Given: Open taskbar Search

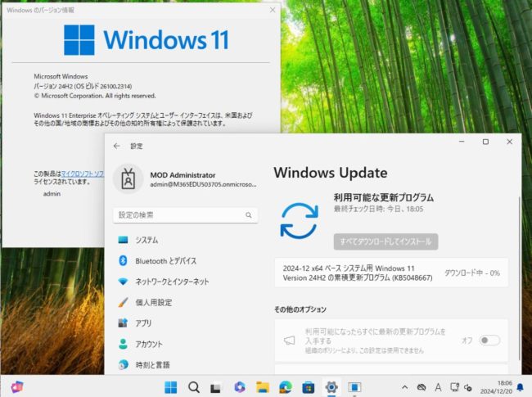Looking at the screenshot, I should coord(194,387).
